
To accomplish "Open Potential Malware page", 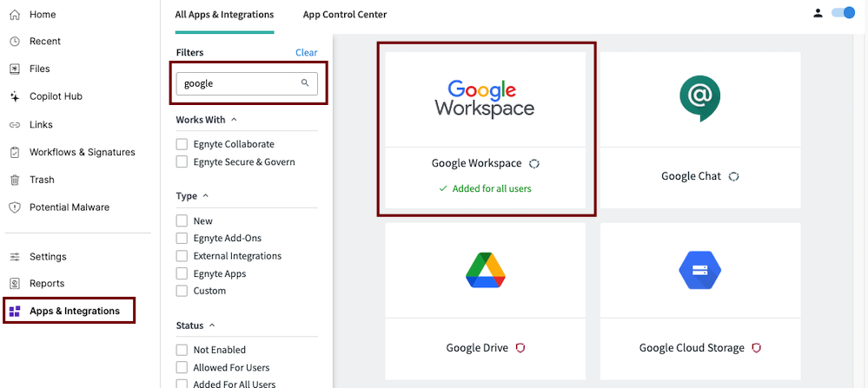I will tap(70, 207).
